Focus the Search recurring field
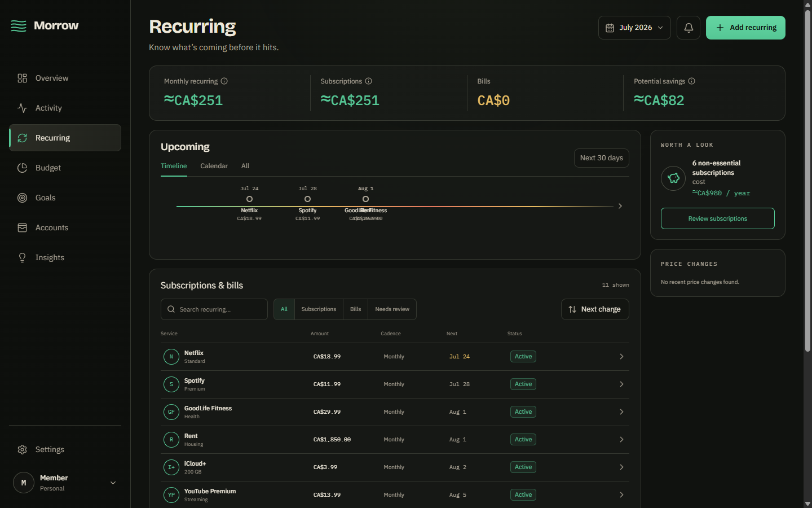The height and width of the screenshot is (508, 812). [x=214, y=309]
